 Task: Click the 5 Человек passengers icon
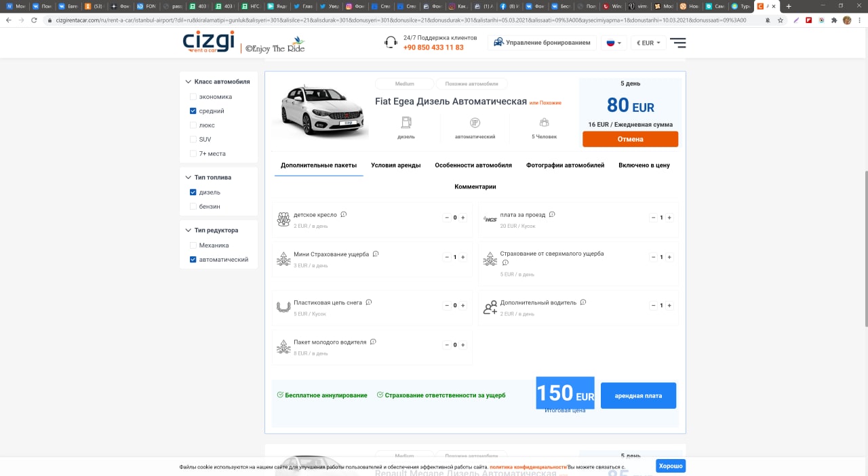click(x=544, y=123)
